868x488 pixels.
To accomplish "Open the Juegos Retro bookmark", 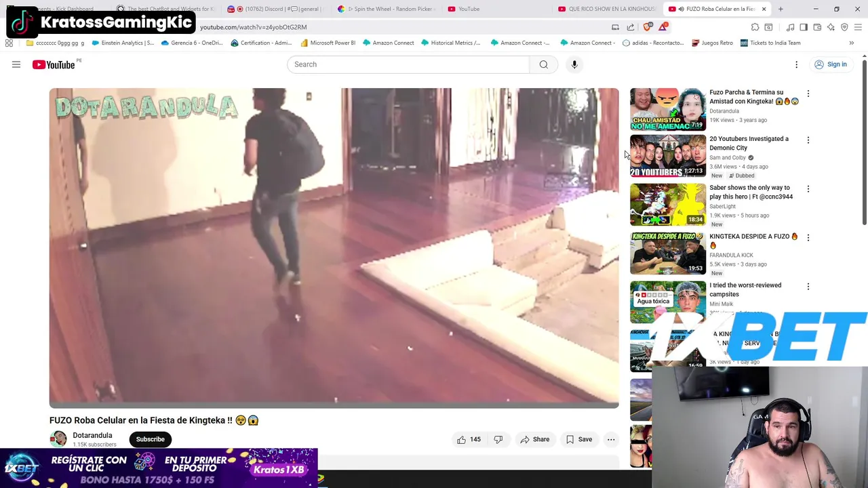I will coord(712,43).
